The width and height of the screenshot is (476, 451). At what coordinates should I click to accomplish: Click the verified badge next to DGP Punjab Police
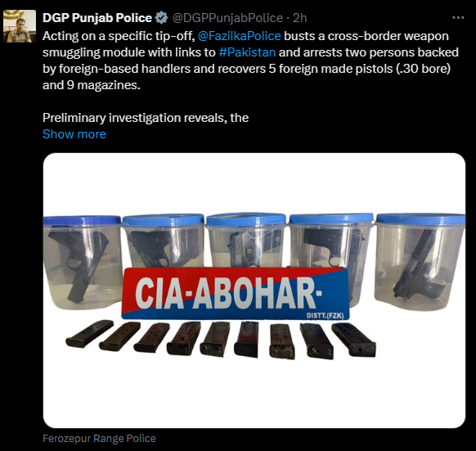(x=161, y=18)
